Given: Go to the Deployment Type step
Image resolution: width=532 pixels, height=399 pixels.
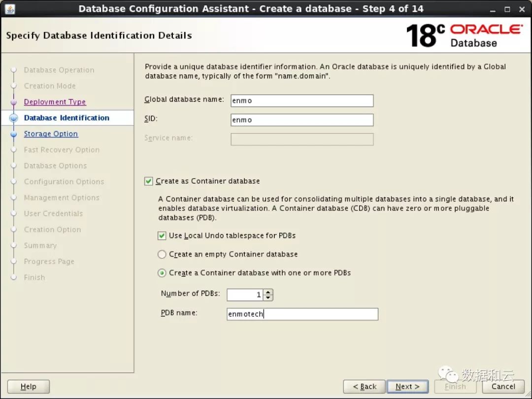Looking at the screenshot, I should 55,102.
